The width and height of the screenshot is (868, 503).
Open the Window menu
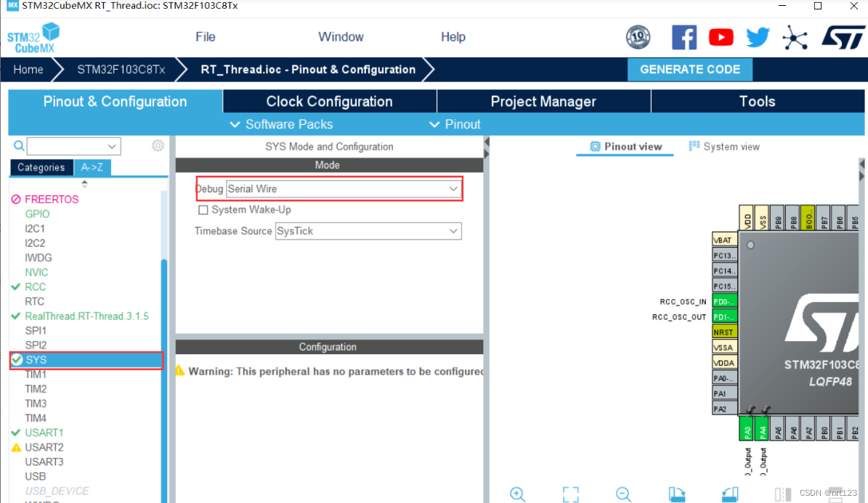pos(341,37)
